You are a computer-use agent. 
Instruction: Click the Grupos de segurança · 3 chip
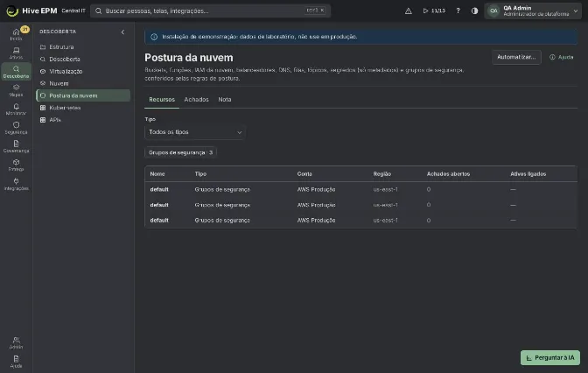[x=180, y=152]
